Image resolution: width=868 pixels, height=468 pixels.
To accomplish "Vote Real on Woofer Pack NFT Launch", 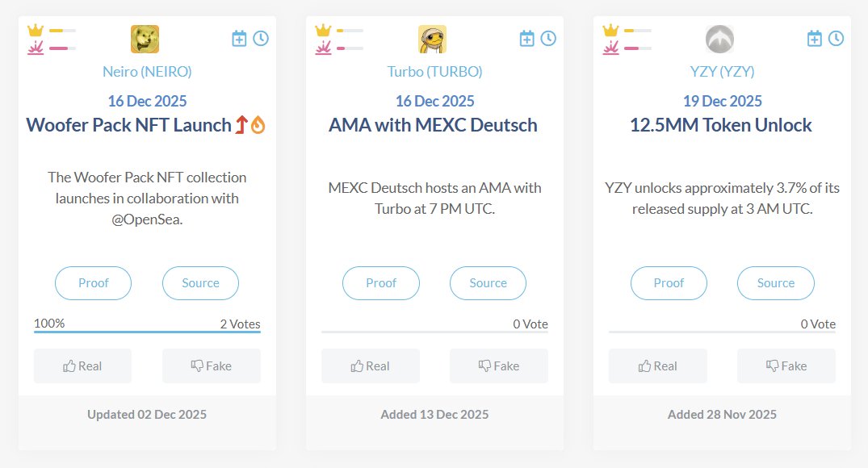I will [x=82, y=366].
